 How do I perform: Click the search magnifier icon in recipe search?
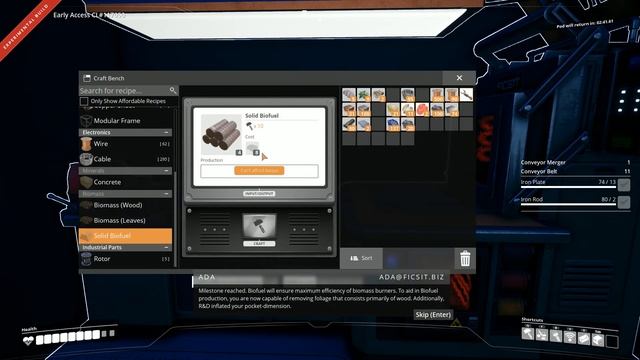173,90
